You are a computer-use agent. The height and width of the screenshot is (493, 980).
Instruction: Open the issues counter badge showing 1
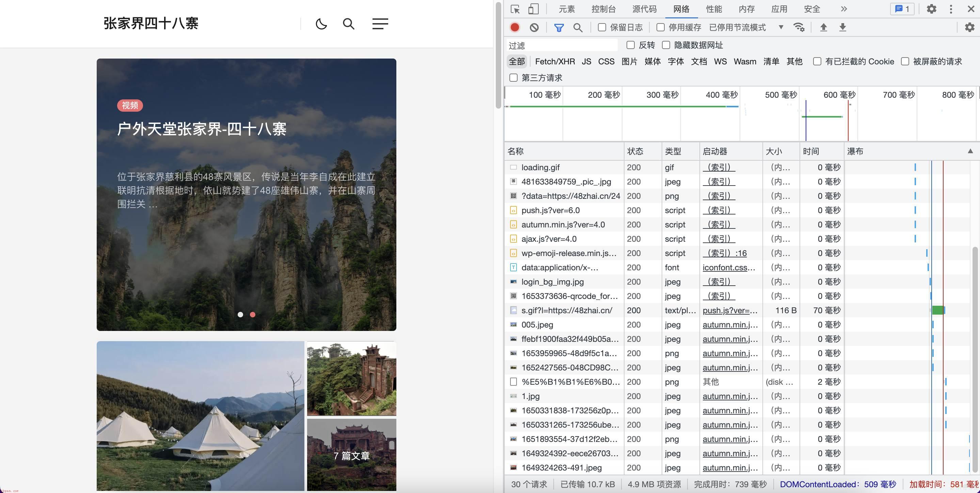[x=902, y=9]
